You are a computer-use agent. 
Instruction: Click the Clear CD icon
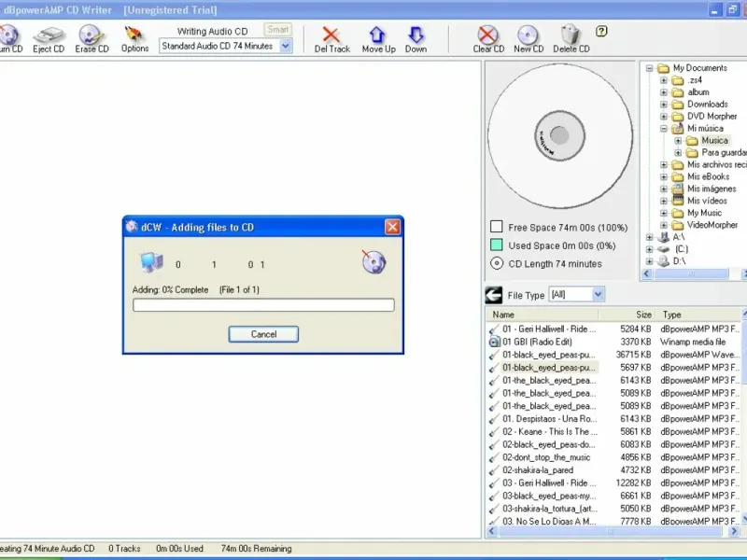tap(487, 35)
